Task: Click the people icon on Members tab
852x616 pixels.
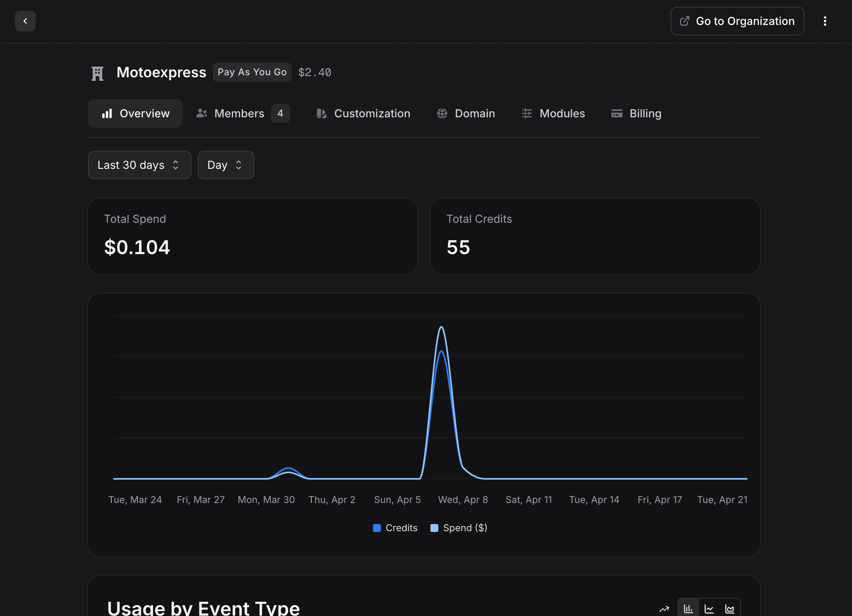Action: point(202,113)
